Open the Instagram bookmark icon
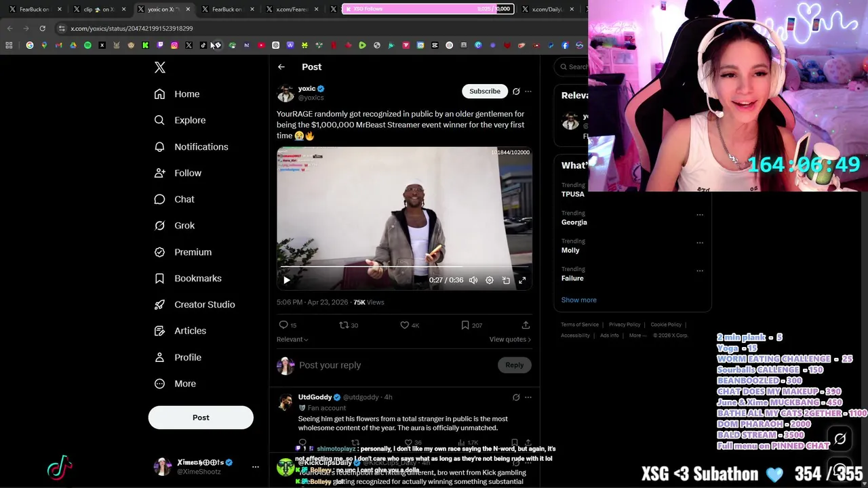The height and width of the screenshot is (488, 868). [174, 45]
